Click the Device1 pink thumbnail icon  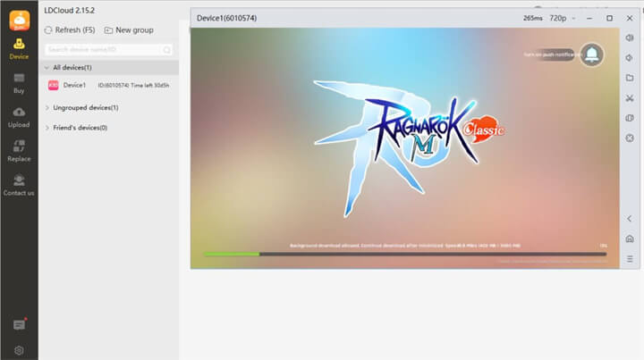[54, 85]
